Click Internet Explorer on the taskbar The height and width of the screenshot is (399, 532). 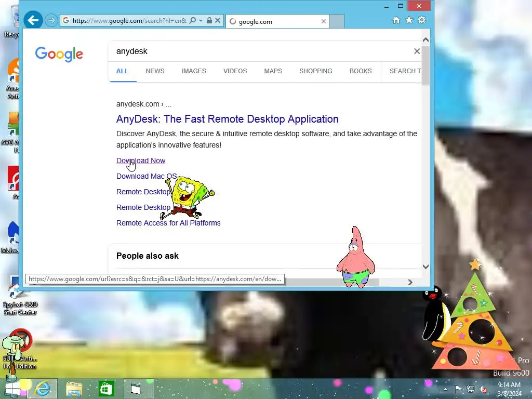[x=43, y=389]
